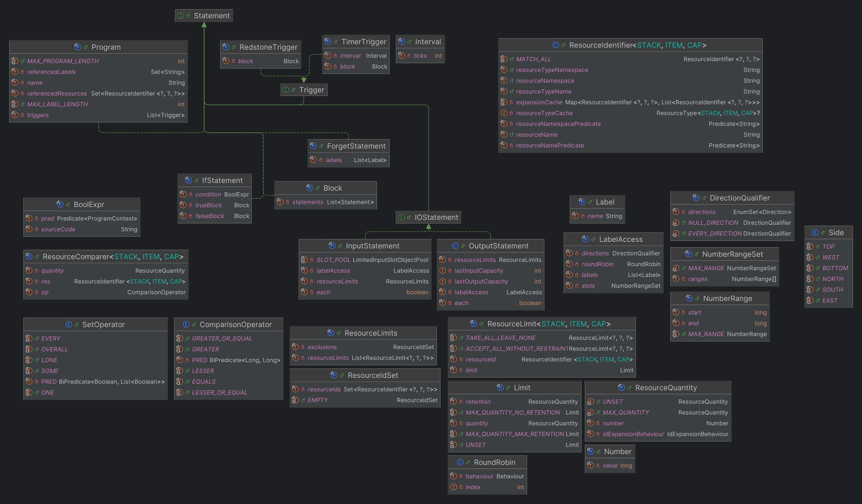Click the record icon next to Program

(x=78, y=47)
